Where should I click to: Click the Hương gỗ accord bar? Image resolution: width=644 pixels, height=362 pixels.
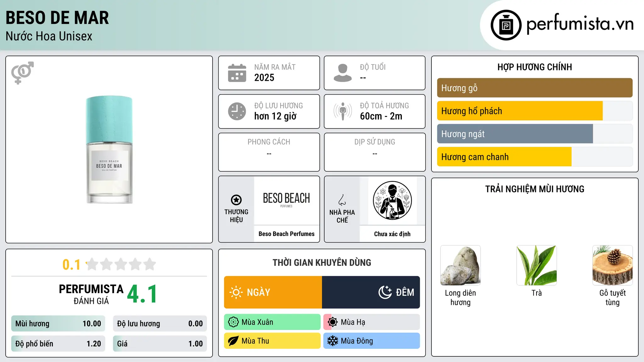(x=535, y=88)
